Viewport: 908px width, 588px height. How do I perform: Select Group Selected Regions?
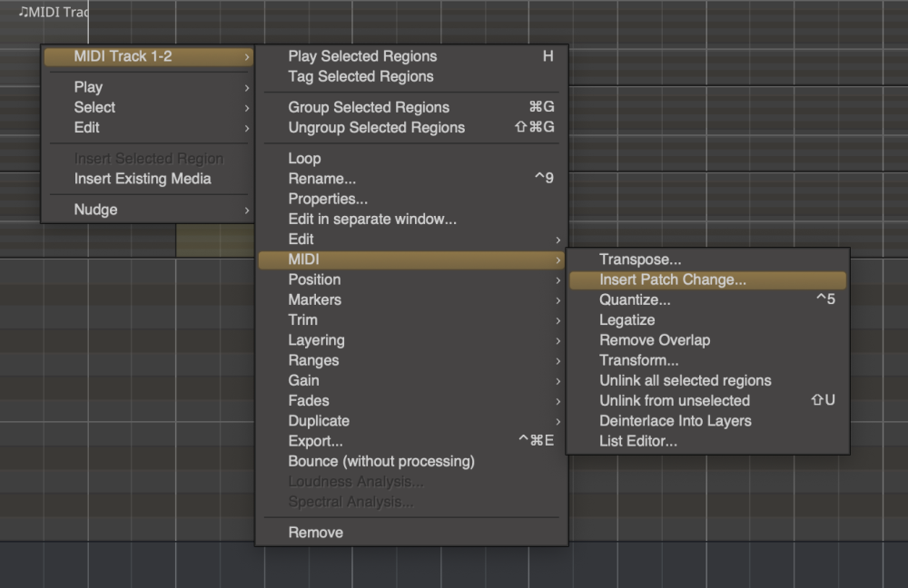pos(411,108)
